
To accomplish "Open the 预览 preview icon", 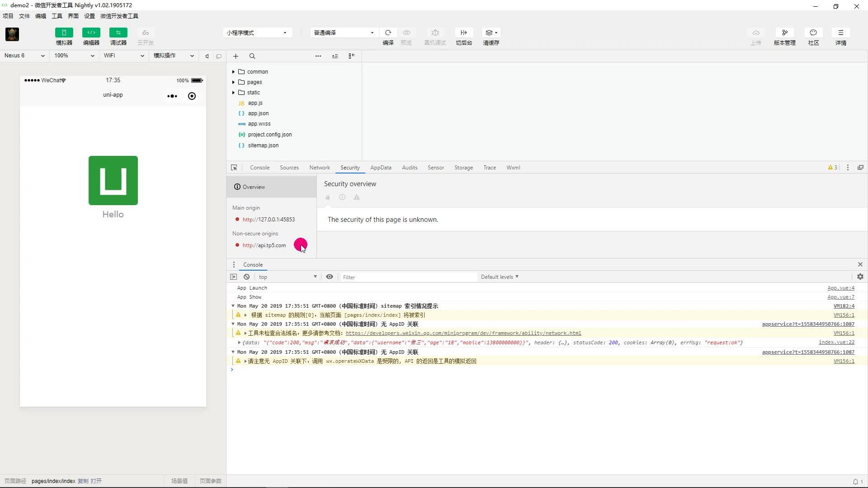I will coord(406,33).
